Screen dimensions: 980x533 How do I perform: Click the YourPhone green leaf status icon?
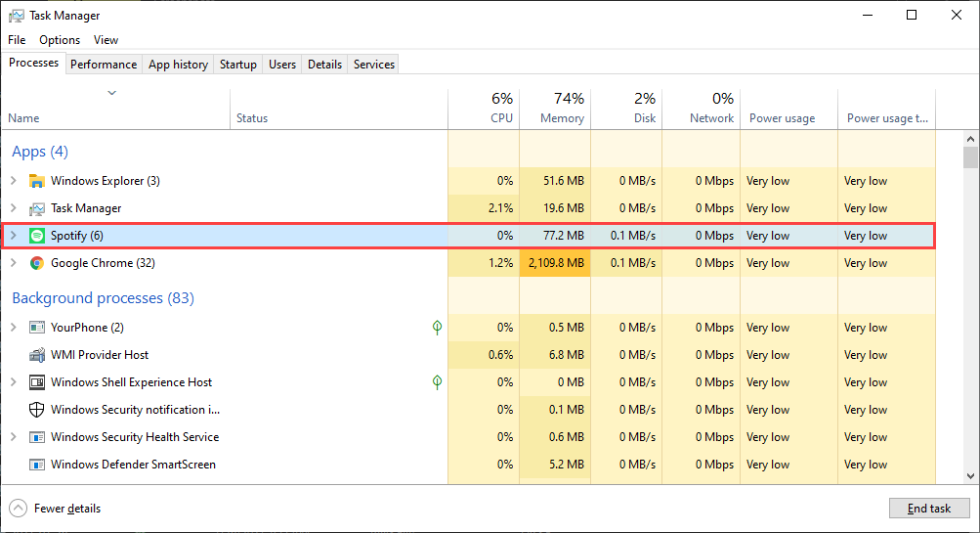[438, 328]
